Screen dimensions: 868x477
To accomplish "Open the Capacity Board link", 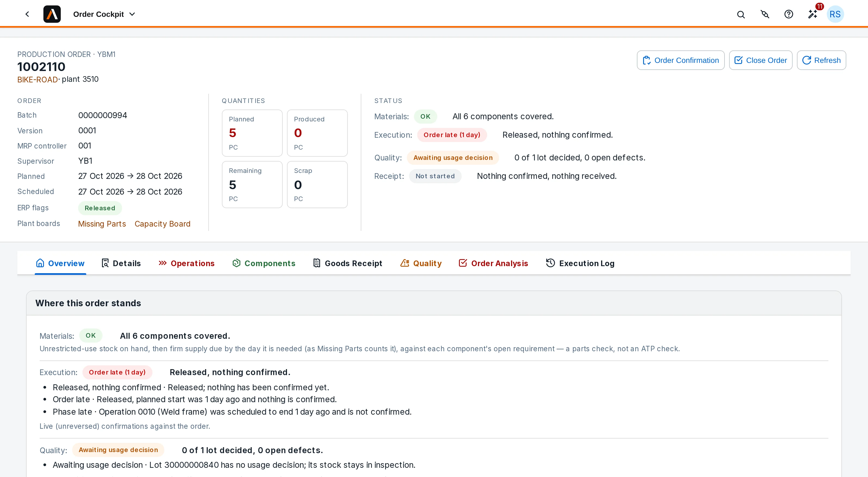I will [x=162, y=224].
